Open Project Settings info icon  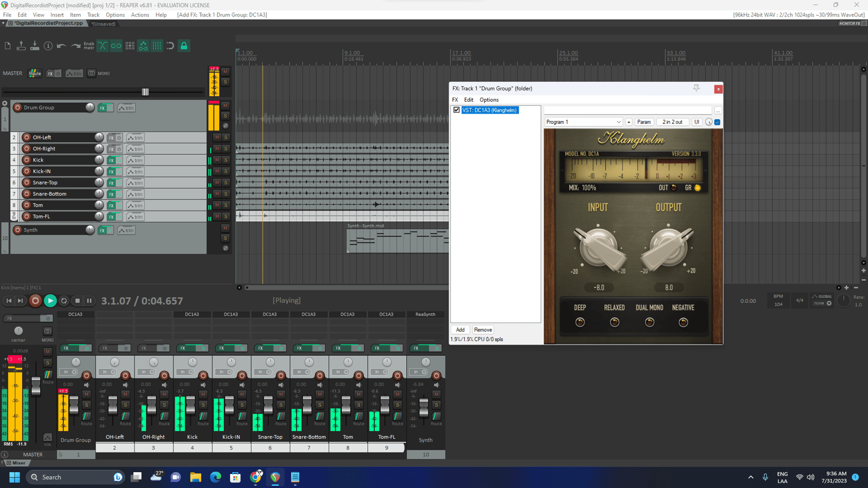48,46
